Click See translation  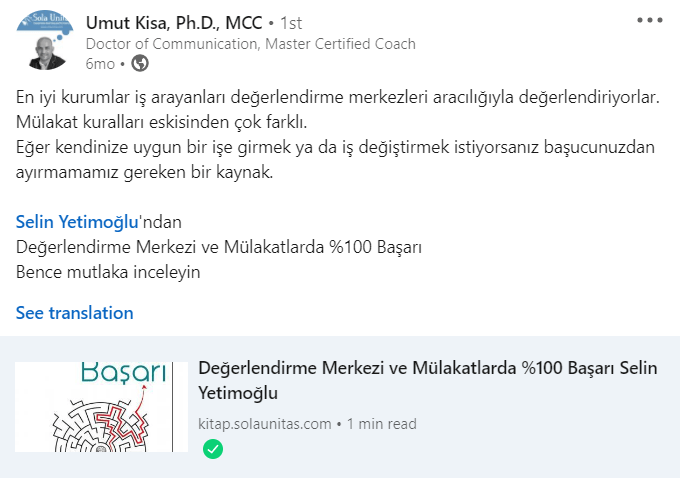(74, 313)
